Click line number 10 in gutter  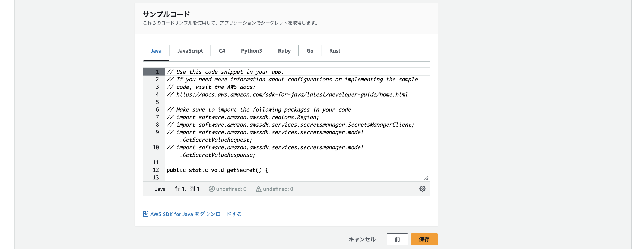click(x=155, y=147)
